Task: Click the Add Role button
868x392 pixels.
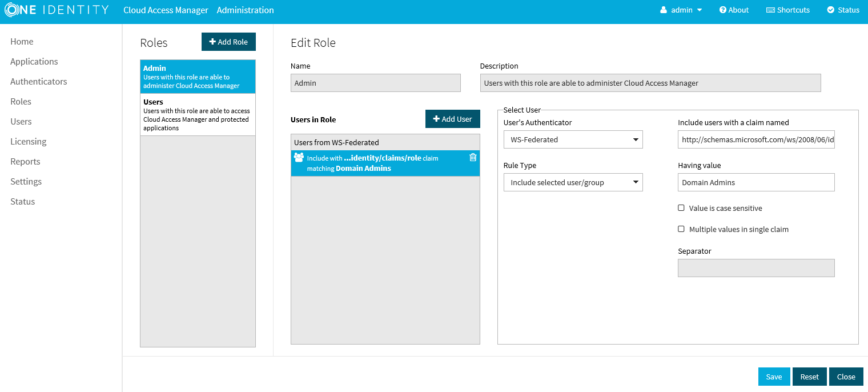Action: (x=228, y=42)
